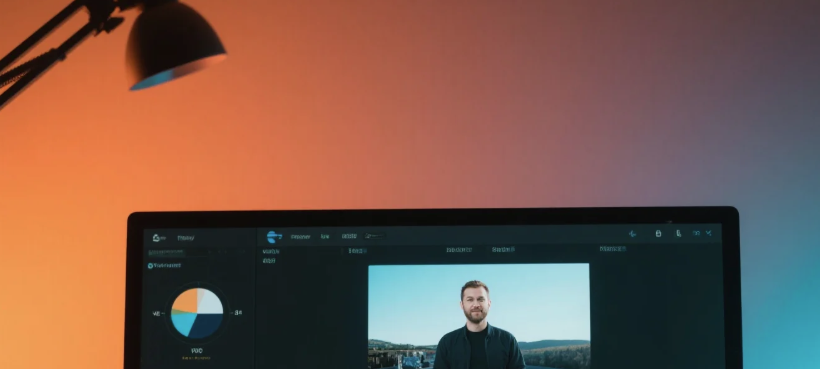Open the first menu item after globe logo
Screen dimensions: 820x369
pyautogui.click(x=300, y=237)
